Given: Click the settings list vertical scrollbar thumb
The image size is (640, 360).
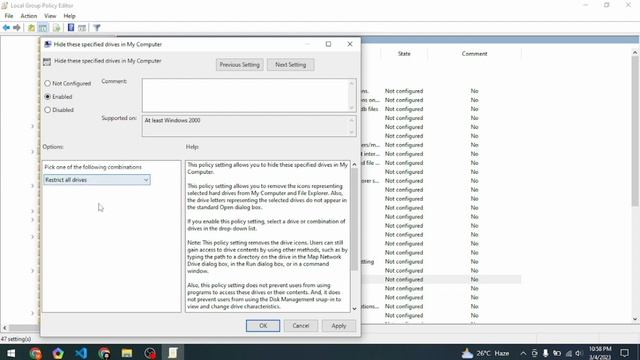Looking at the screenshot, I should [x=635, y=131].
